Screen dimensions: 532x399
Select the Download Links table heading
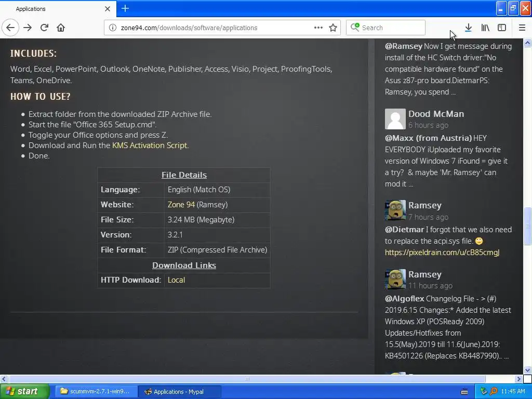[x=184, y=265]
